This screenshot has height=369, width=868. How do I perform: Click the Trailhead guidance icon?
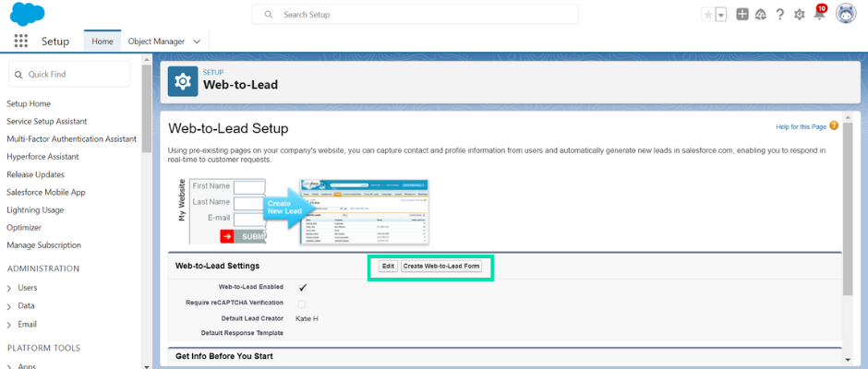(761, 15)
